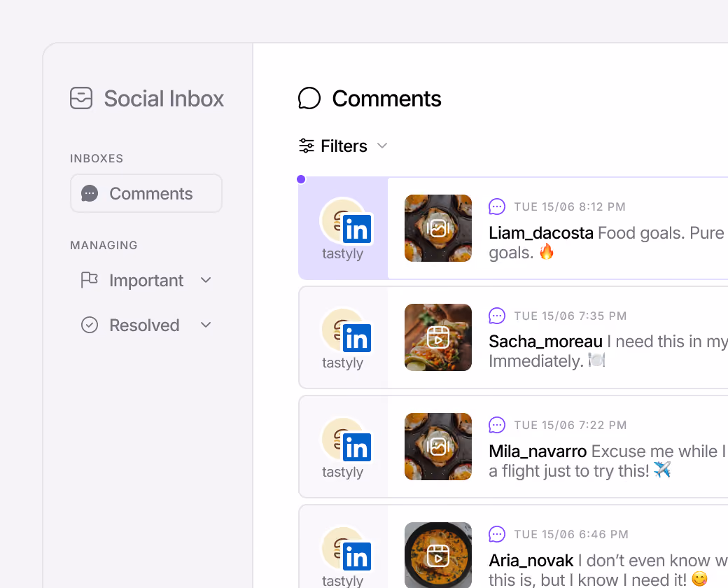Click unread dot on Liam_dacosta comment

click(301, 179)
